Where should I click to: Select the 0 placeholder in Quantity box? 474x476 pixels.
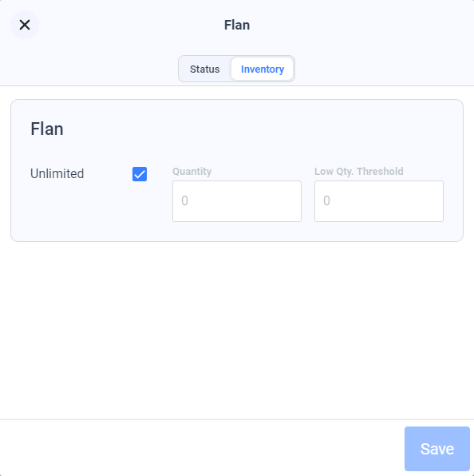(x=184, y=200)
